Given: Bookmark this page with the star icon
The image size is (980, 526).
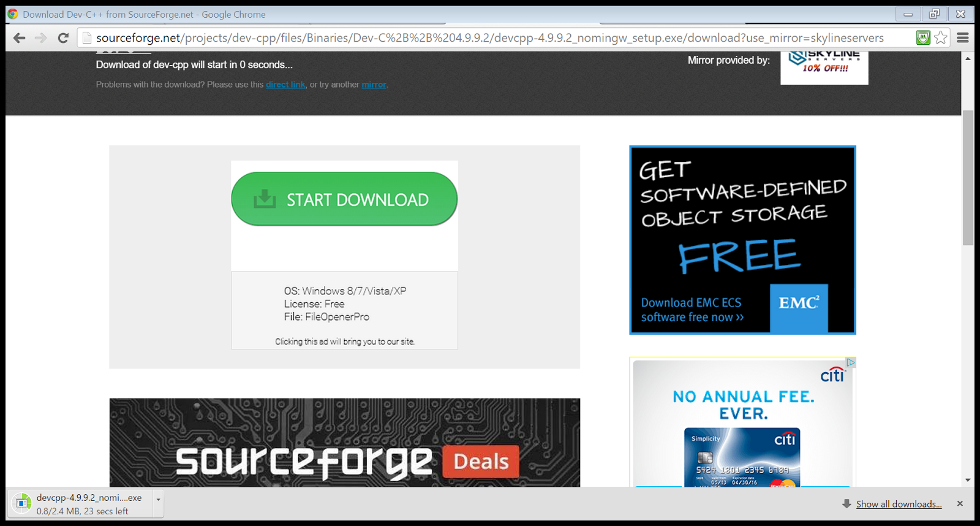Looking at the screenshot, I should 941,38.
